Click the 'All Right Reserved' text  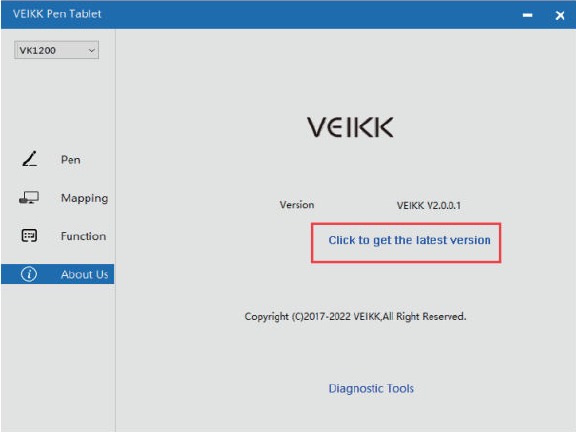tap(425, 316)
